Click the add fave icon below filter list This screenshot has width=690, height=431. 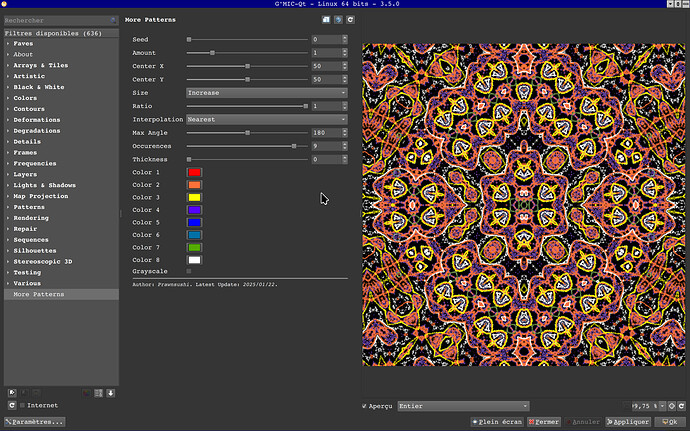click(x=11, y=393)
